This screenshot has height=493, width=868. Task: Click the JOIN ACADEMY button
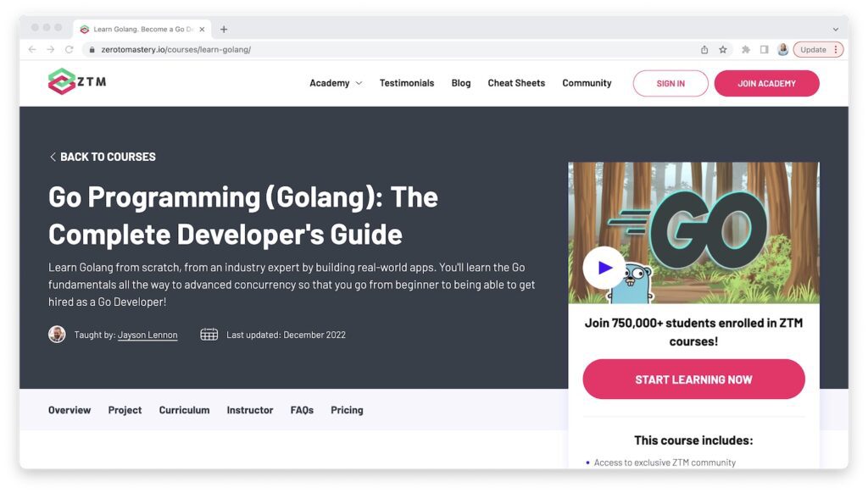point(766,84)
